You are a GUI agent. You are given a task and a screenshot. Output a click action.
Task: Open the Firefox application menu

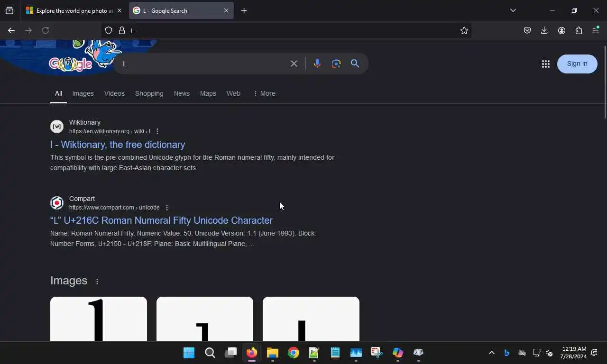pyautogui.click(x=596, y=30)
